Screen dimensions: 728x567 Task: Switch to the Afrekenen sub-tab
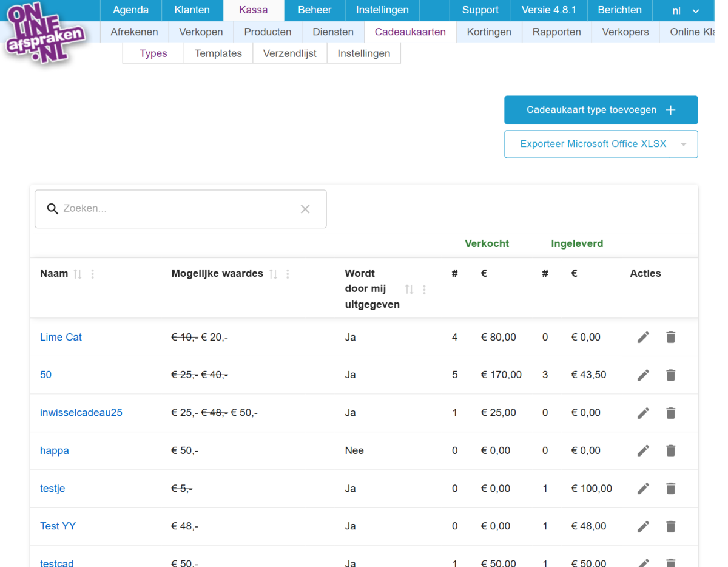point(134,32)
